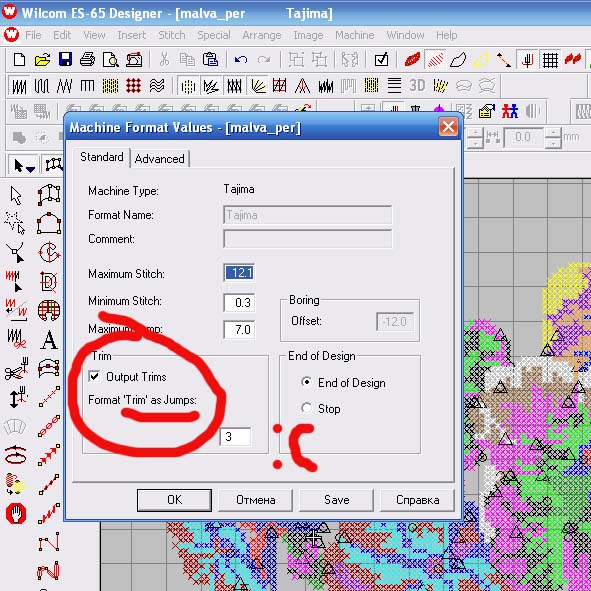Viewport: 591px width, 591px height.
Task: Toggle the grid display icon
Action: [550, 60]
